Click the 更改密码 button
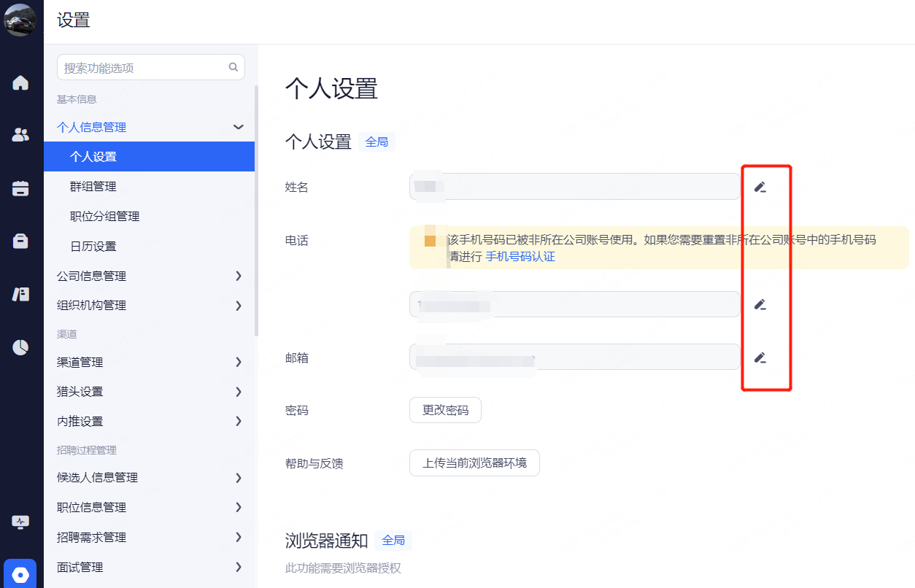 click(445, 410)
